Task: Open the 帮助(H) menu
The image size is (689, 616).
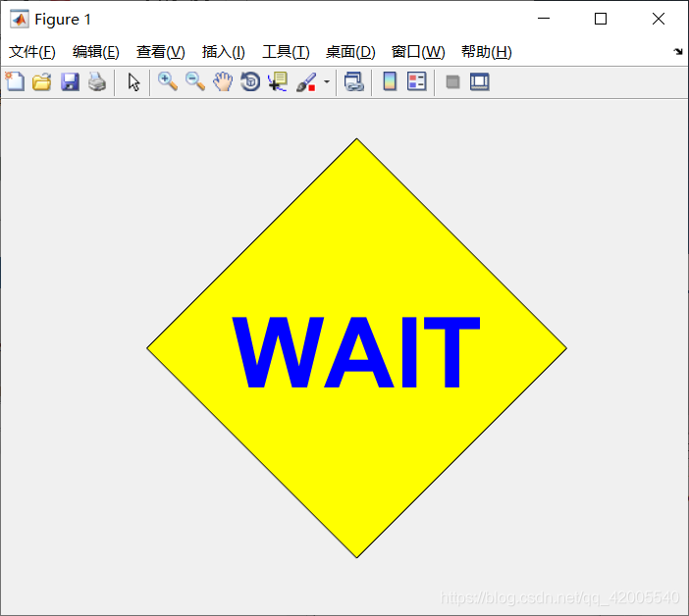Action: click(487, 52)
